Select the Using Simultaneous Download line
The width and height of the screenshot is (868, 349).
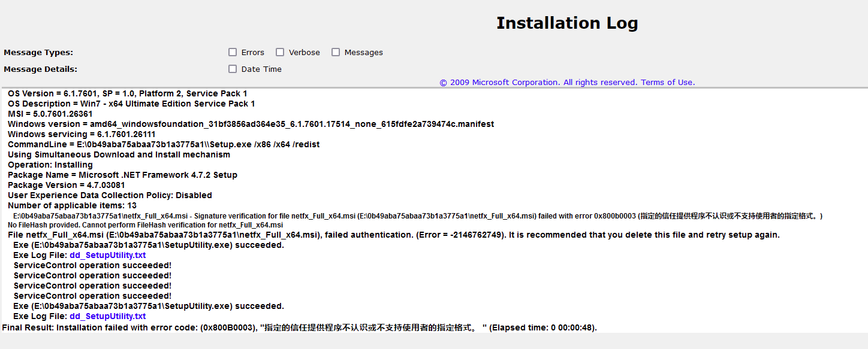coord(119,154)
